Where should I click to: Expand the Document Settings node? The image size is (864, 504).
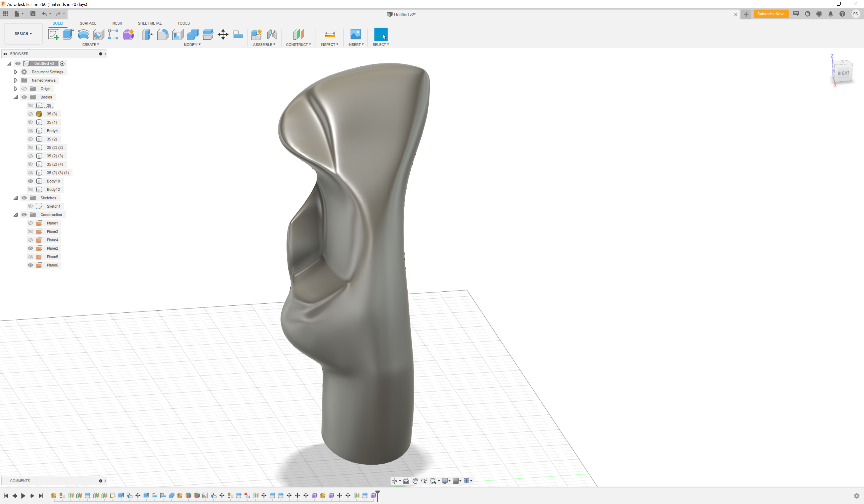(15, 72)
